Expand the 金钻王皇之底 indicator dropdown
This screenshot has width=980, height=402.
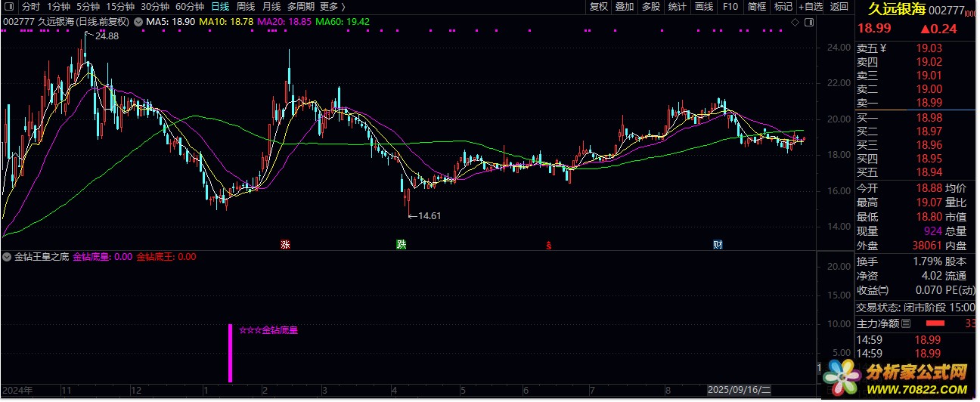tap(8, 257)
